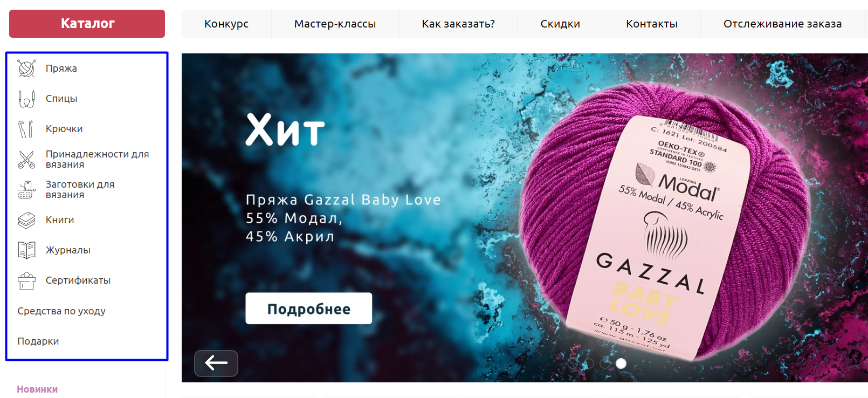Click the gift box icon beside Сертификаты
This screenshot has height=398, width=868.
(26, 280)
